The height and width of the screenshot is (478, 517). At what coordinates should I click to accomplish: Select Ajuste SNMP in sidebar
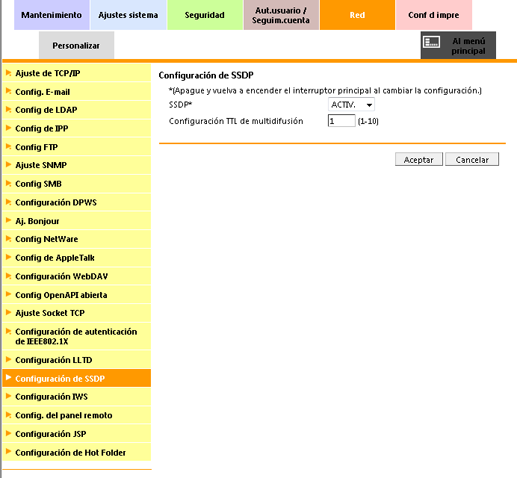coord(77,165)
